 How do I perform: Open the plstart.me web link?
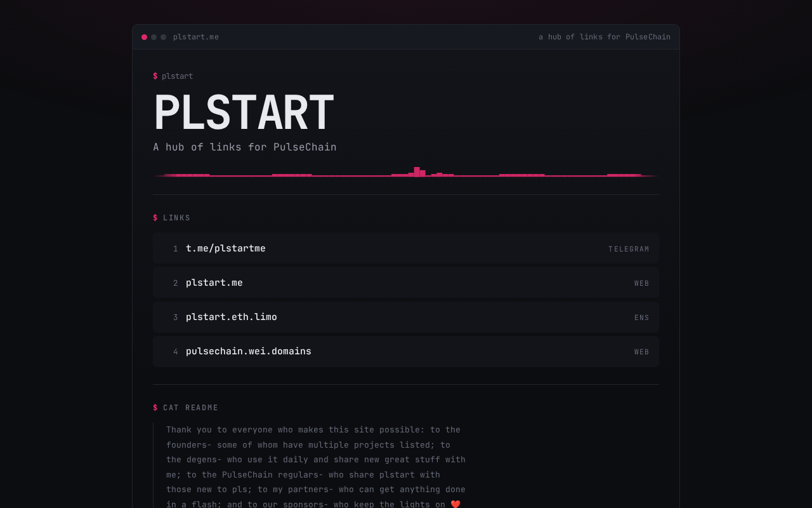coord(406,283)
